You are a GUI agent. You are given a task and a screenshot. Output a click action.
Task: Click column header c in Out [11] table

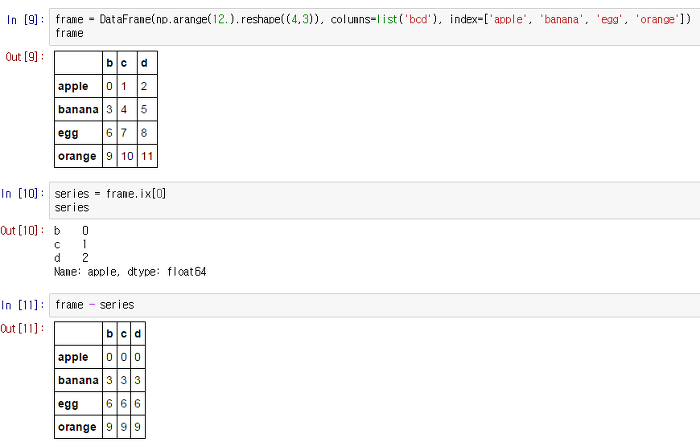pos(124,334)
